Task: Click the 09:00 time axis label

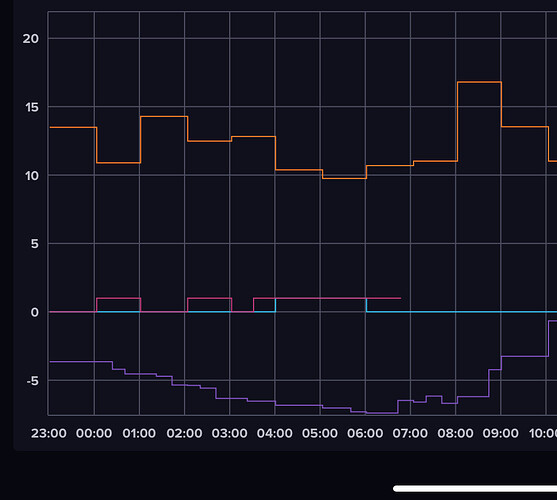Action: pyautogui.click(x=501, y=433)
